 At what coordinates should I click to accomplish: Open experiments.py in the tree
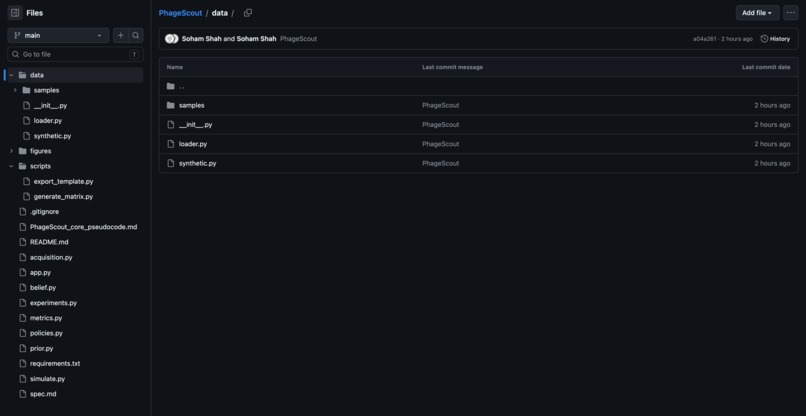click(x=53, y=303)
